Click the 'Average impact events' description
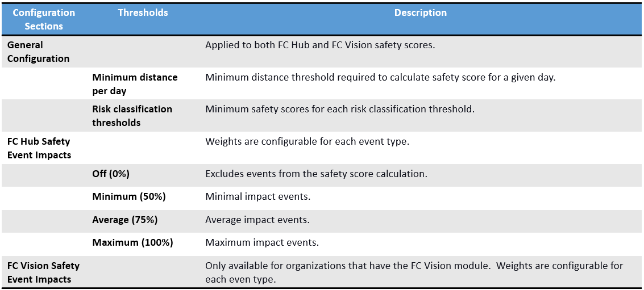 click(x=257, y=220)
